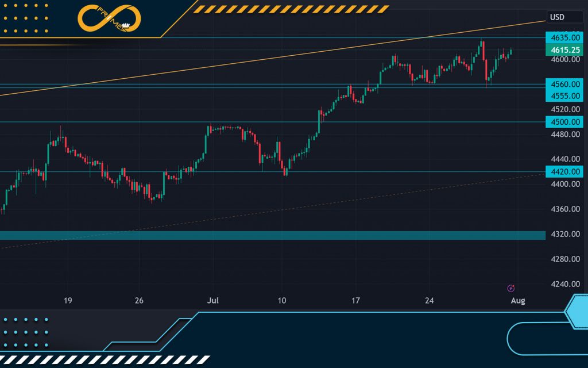The width and height of the screenshot is (588, 368).
Task: Select the 4560.00 price label
Action: pos(563,84)
